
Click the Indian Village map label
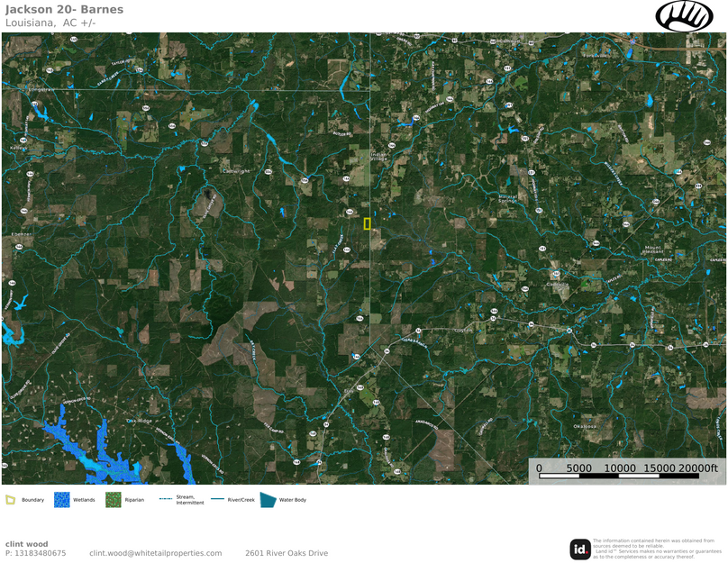[381, 156]
